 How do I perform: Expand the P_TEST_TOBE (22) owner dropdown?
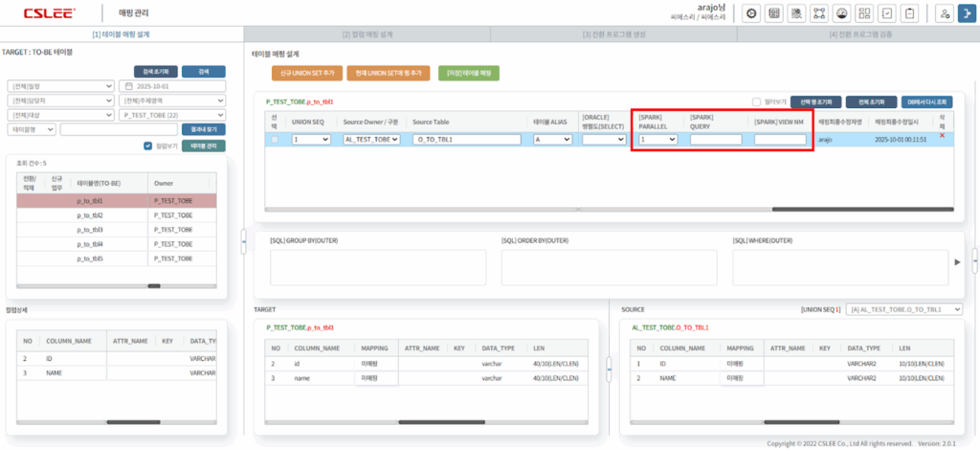click(172, 115)
